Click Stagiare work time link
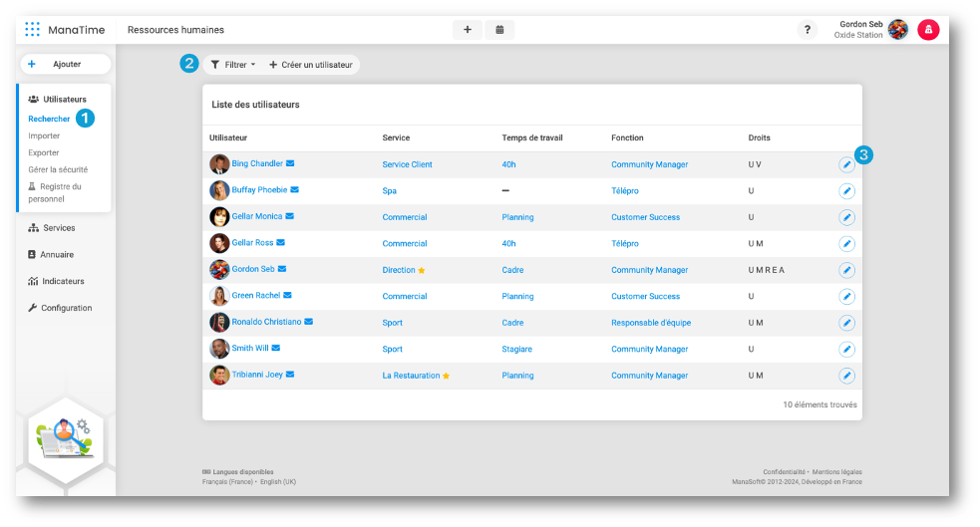This screenshot has height=527, width=980. pyautogui.click(x=516, y=349)
